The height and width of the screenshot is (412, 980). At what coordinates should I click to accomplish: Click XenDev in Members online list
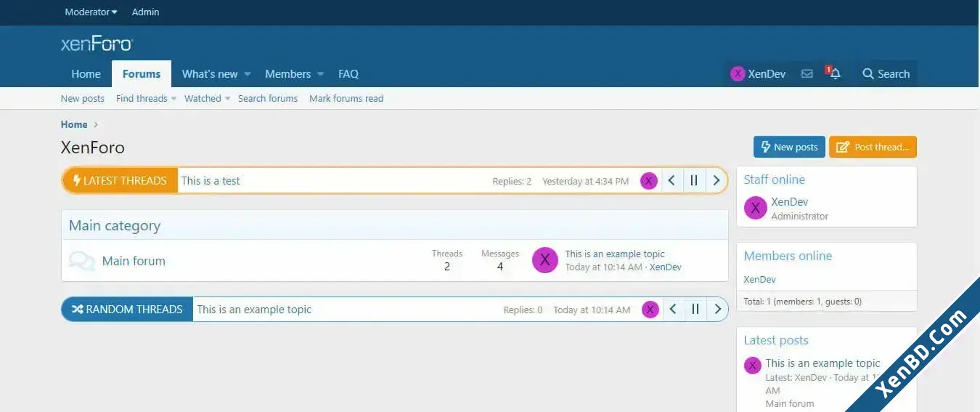pos(760,280)
